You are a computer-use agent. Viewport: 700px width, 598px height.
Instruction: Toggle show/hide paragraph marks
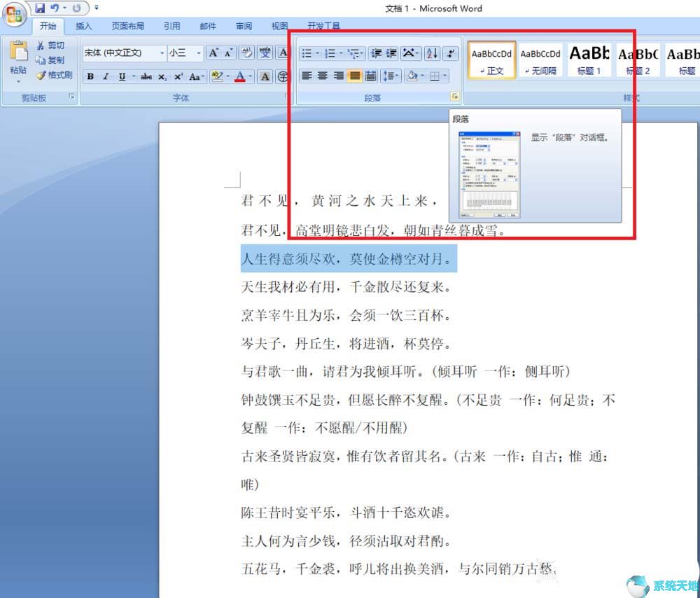coord(451,54)
